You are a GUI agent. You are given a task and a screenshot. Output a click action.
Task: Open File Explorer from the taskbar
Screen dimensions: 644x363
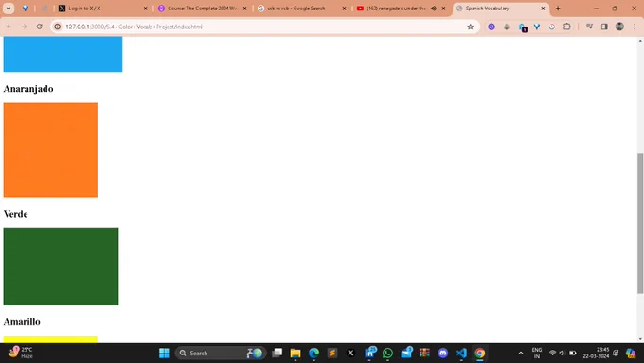point(295,353)
